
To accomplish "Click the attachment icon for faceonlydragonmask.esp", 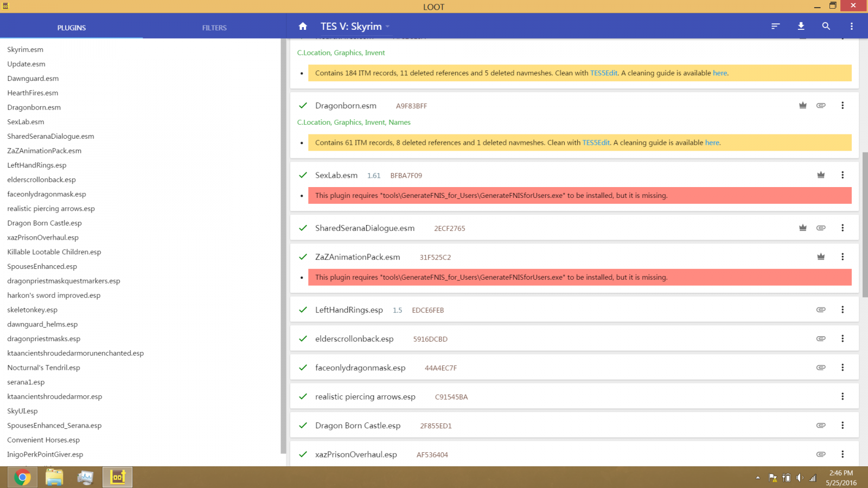I will pos(821,368).
